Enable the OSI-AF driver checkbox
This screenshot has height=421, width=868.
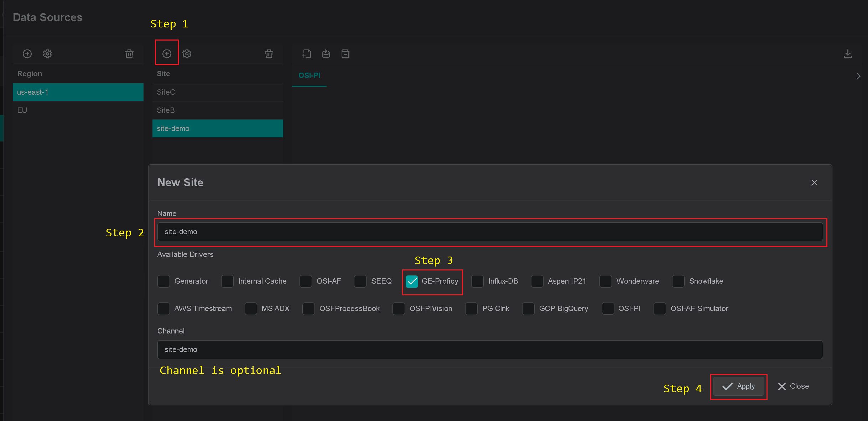[x=306, y=281]
